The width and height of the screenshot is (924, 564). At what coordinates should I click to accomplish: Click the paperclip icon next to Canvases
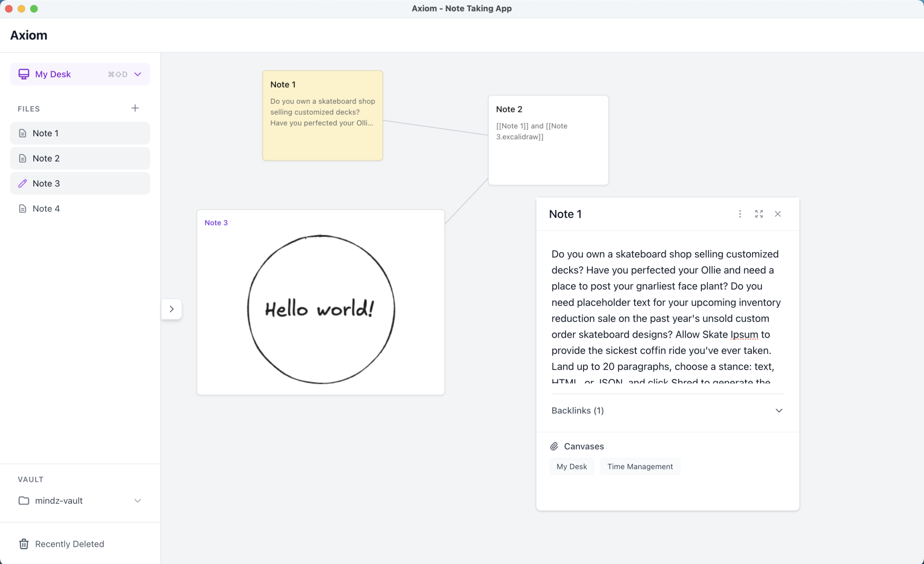tap(554, 446)
